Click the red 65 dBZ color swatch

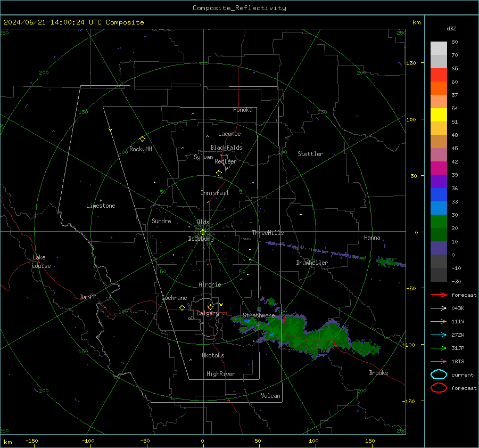tap(439, 75)
